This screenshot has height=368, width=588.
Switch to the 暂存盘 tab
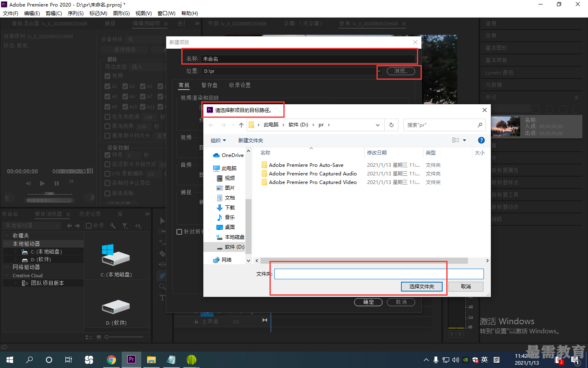tap(209, 85)
